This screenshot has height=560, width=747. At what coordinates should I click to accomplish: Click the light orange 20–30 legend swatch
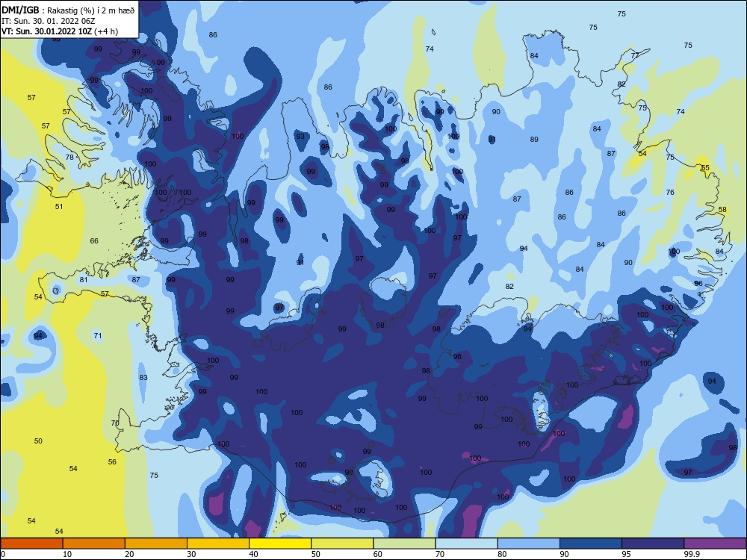[156, 544]
